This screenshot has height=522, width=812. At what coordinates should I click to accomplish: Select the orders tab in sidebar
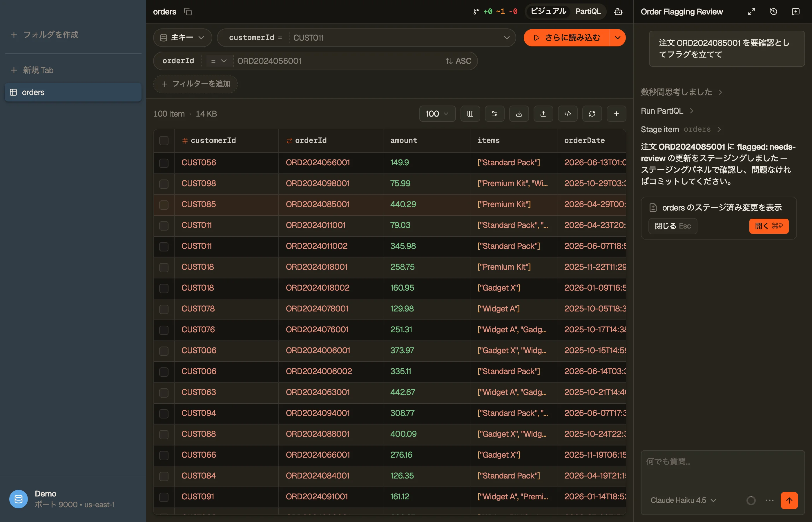[73, 92]
